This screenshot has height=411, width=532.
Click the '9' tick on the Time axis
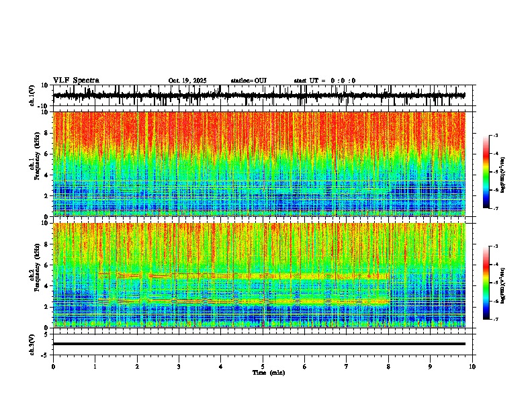coord(430,367)
